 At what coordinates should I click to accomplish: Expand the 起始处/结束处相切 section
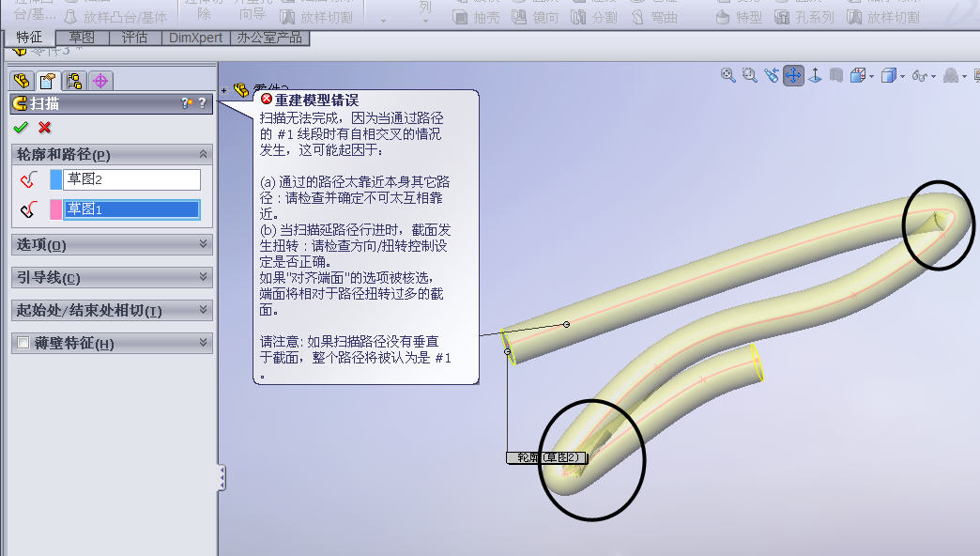(203, 310)
